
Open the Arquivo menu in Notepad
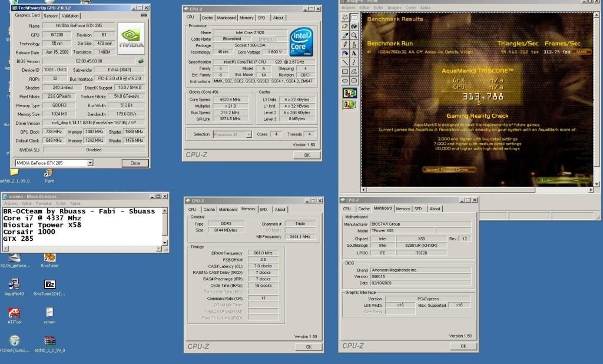11,203
